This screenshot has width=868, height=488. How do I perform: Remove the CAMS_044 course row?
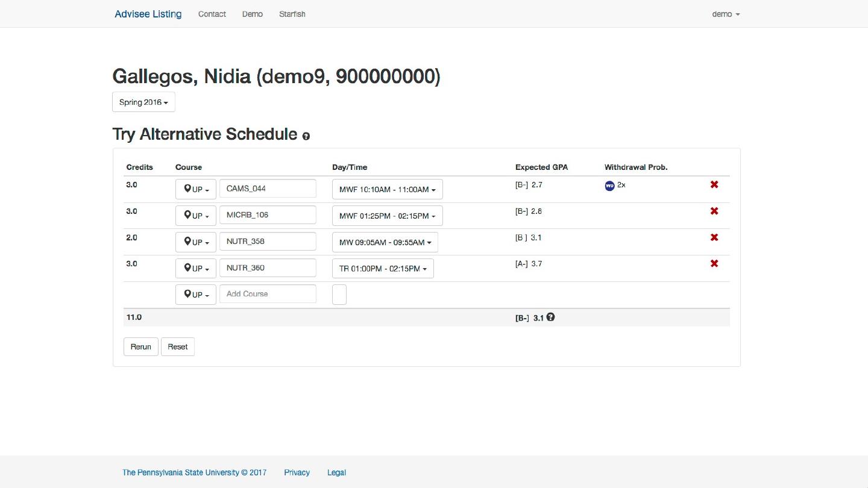pyautogui.click(x=714, y=184)
